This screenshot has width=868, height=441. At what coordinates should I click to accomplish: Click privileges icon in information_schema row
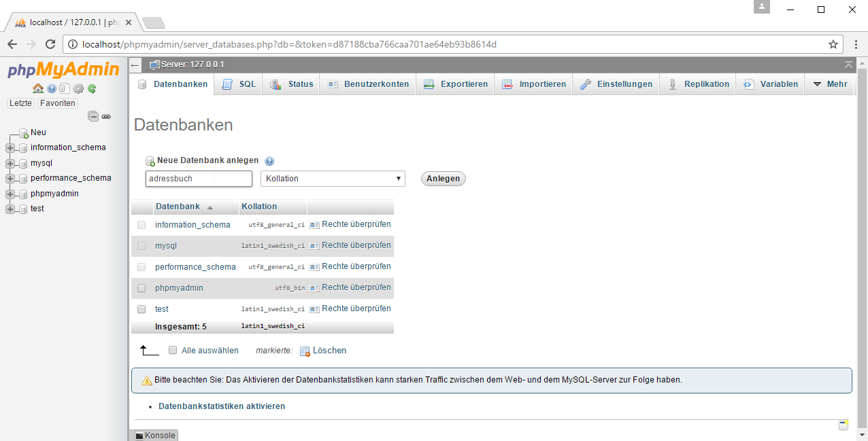pyautogui.click(x=314, y=225)
